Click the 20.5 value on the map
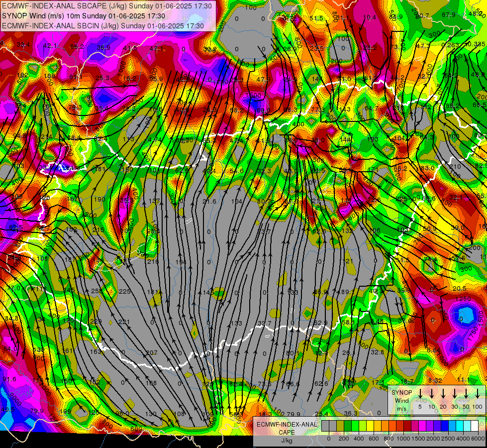This screenshot has height=448, width=487. (460, 289)
